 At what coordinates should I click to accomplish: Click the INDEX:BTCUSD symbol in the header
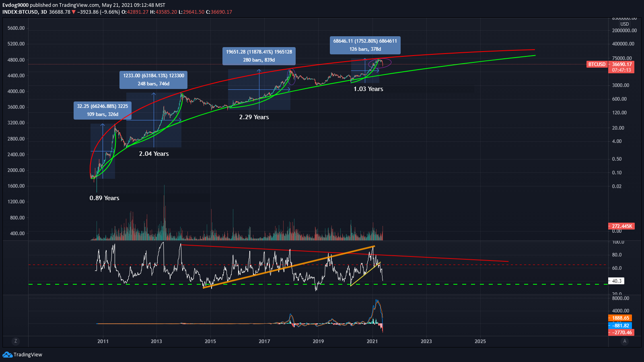20,12
